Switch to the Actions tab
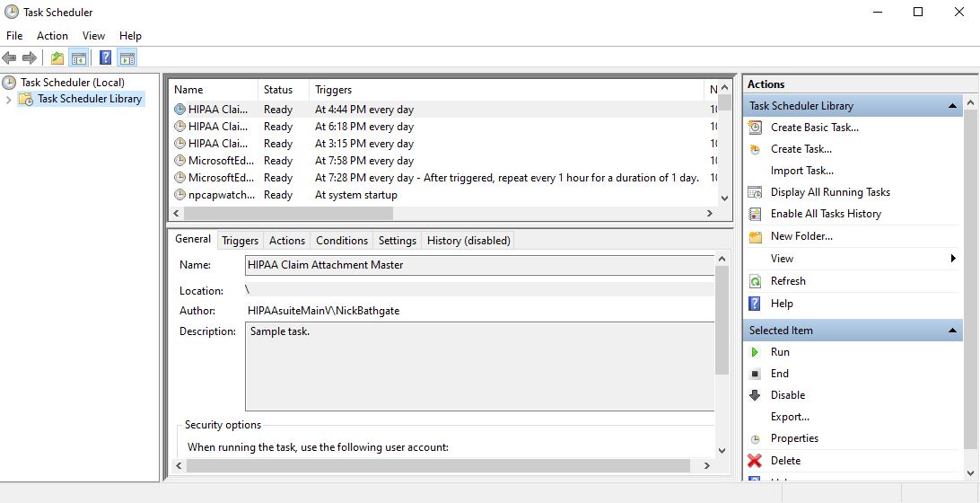980x503 pixels. [287, 241]
